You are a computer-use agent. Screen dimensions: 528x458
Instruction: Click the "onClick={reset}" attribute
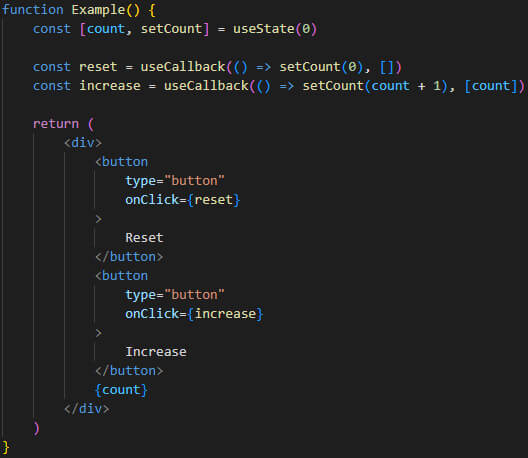click(183, 200)
